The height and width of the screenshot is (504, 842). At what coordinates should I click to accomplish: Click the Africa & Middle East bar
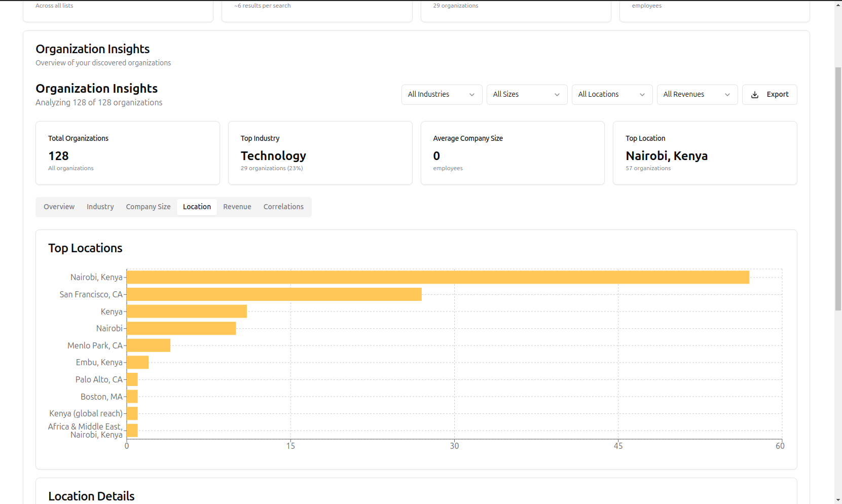[132, 431]
